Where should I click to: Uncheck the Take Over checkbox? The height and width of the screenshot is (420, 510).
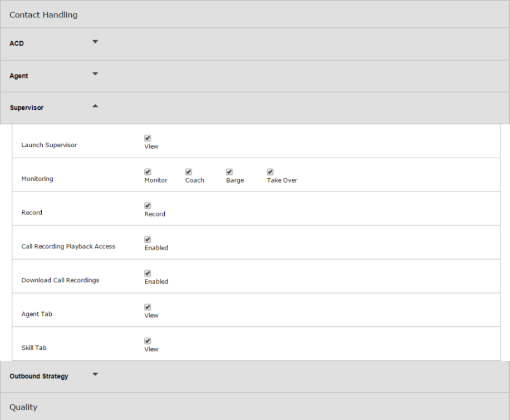click(270, 172)
